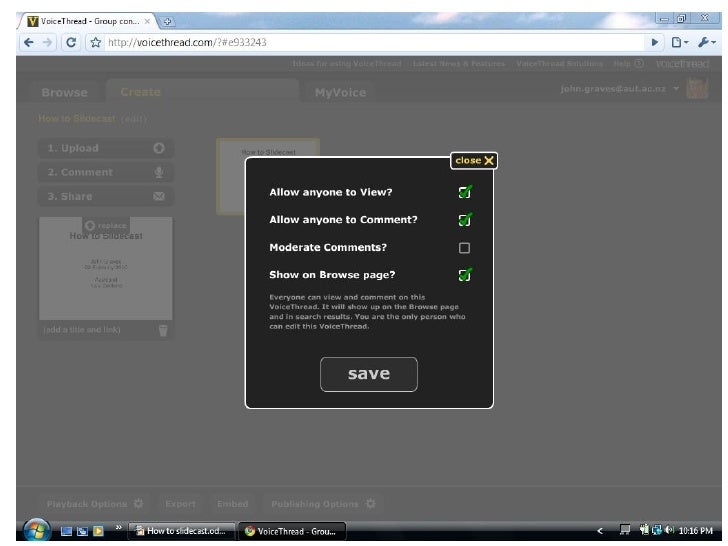The width and height of the screenshot is (728, 546).
Task: Click Show Desktop quick launch icon
Action: point(66,531)
